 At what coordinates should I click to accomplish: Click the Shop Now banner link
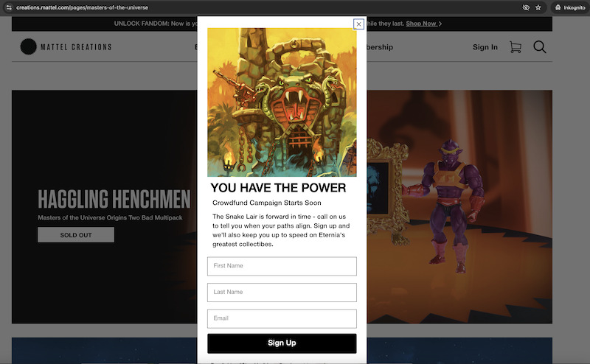(x=423, y=24)
